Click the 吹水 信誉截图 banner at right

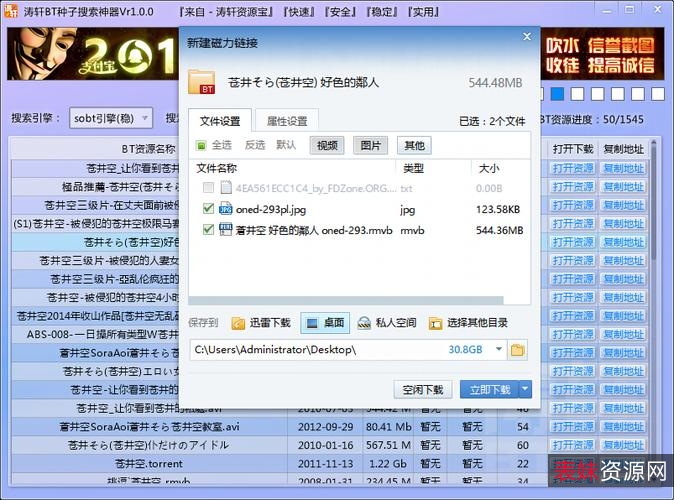[602, 54]
